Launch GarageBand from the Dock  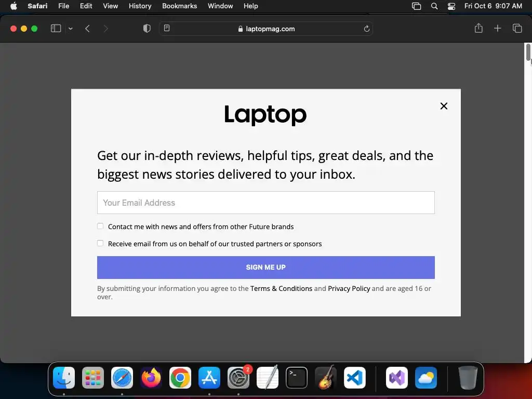(326, 378)
